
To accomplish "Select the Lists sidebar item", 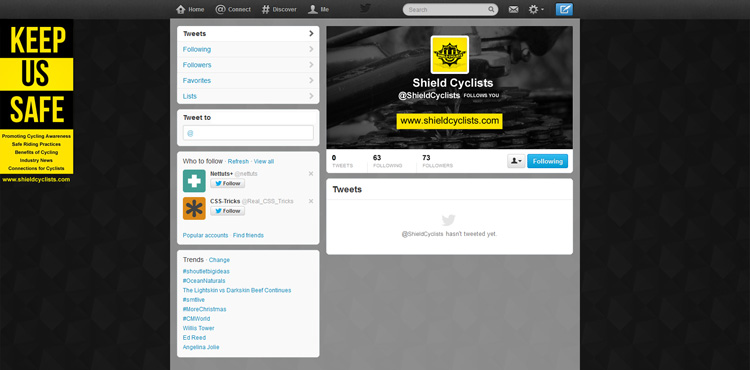I will click(248, 96).
